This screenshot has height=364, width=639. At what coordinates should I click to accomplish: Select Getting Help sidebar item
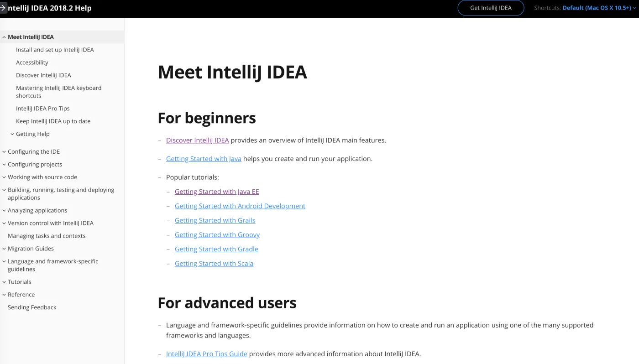33,134
